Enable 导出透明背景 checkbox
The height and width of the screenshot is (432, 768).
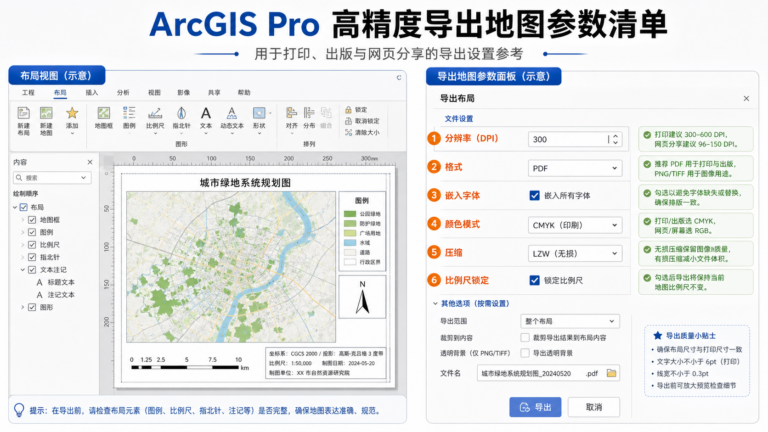tap(525, 353)
